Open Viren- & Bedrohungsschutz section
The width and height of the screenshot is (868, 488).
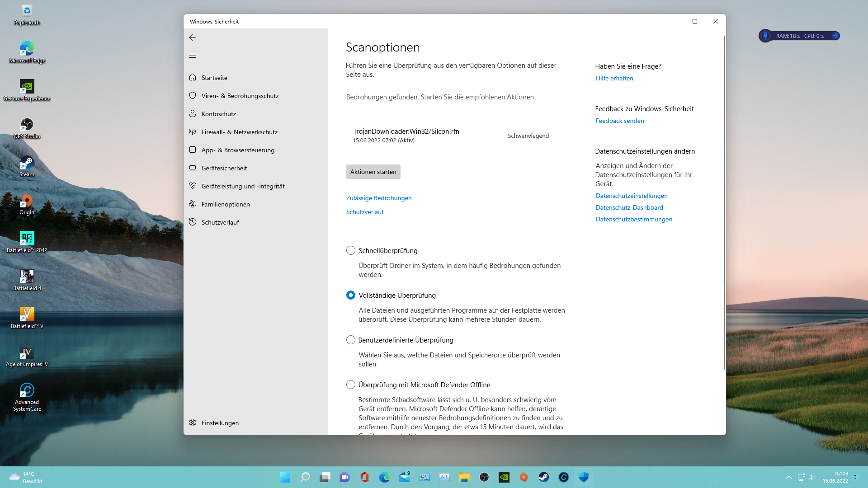[x=240, y=96]
